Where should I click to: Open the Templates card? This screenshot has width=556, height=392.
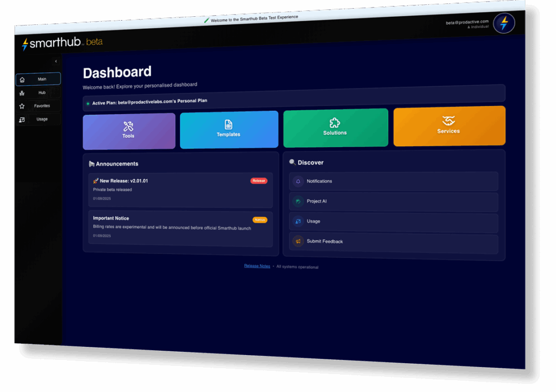[x=229, y=129]
